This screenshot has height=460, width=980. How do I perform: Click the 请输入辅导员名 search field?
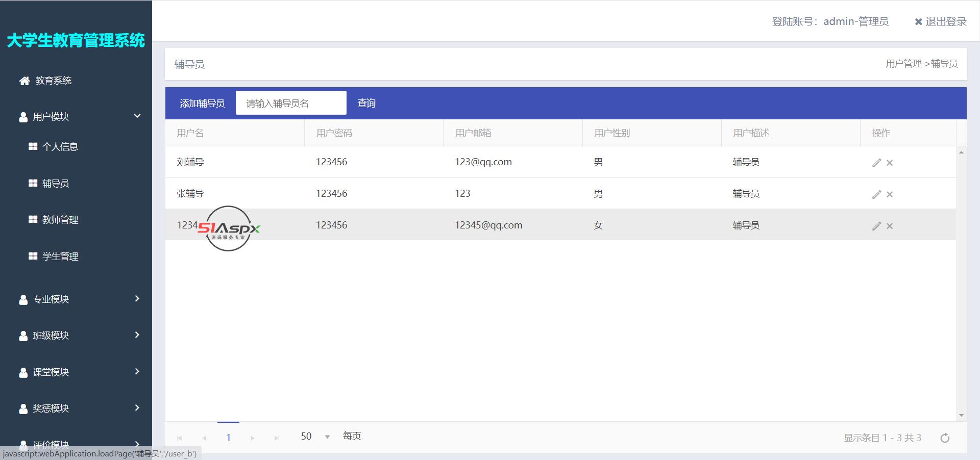click(291, 104)
